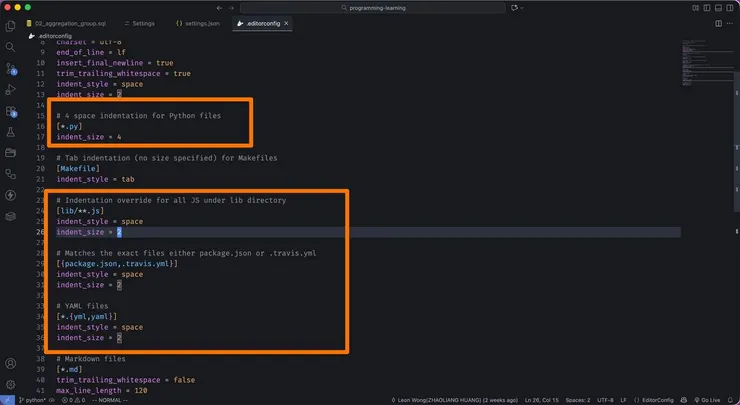Click the [{package.json,.travis.yml}] line

(x=117, y=263)
